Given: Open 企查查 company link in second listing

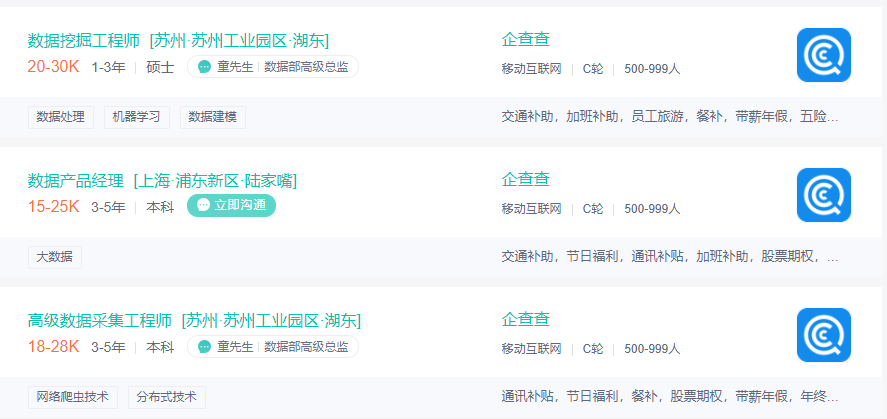Looking at the screenshot, I should (x=525, y=180).
